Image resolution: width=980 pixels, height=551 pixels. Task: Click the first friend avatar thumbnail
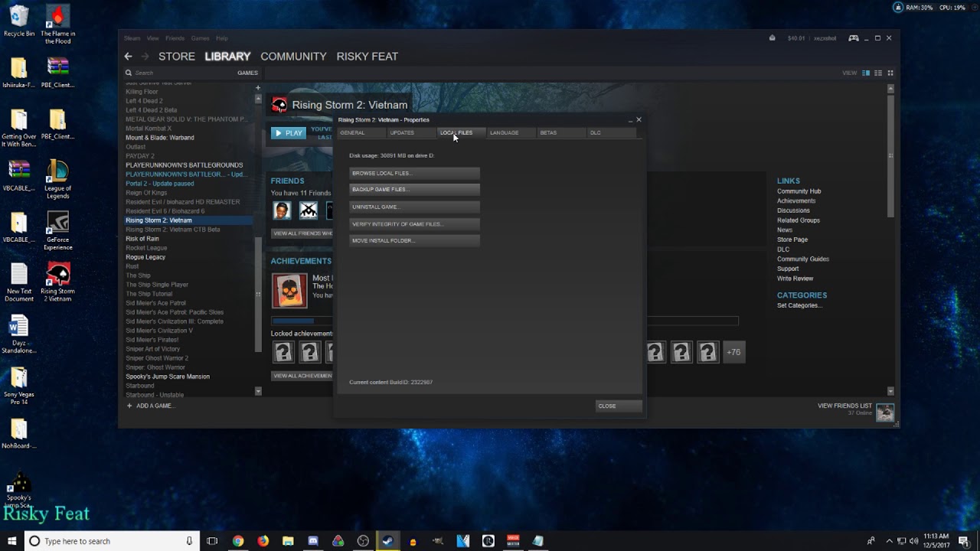pos(282,210)
